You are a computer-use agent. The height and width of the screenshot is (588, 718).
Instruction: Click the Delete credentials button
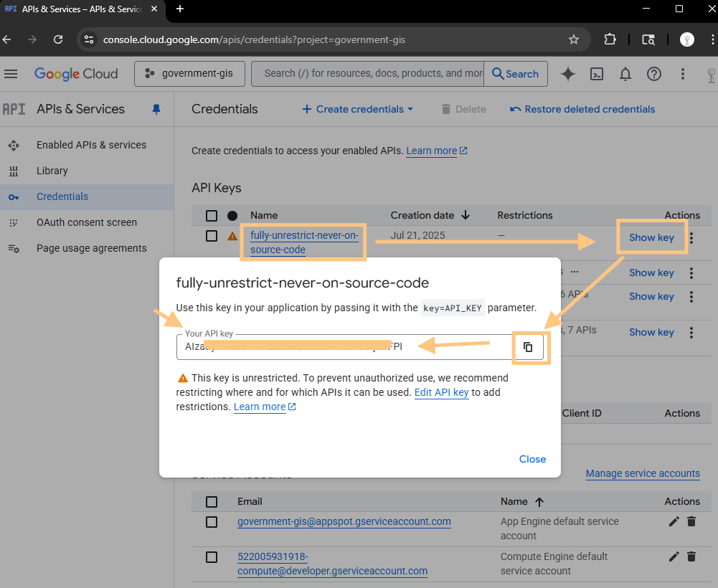coord(463,110)
